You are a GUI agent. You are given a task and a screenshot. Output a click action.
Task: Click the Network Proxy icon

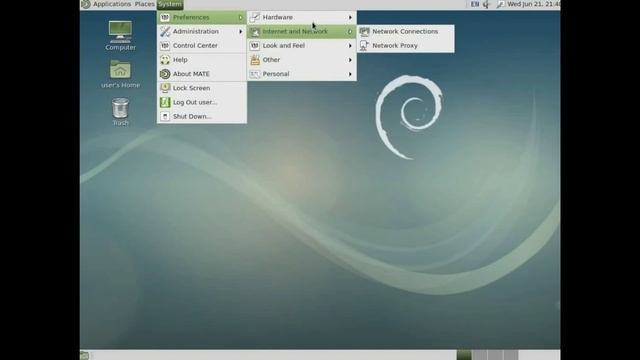pyautogui.click(x=364, y=46)
